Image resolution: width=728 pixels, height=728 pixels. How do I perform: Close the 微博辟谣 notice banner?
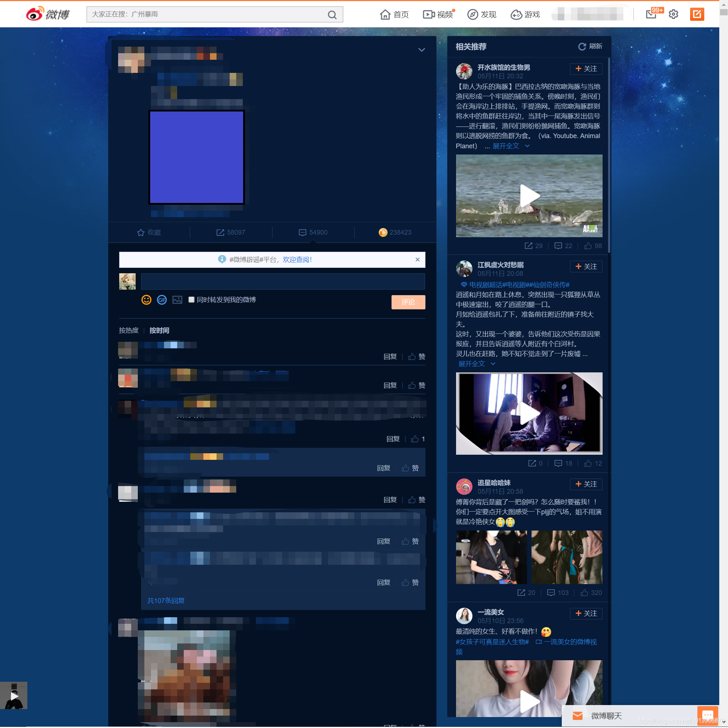417,260
